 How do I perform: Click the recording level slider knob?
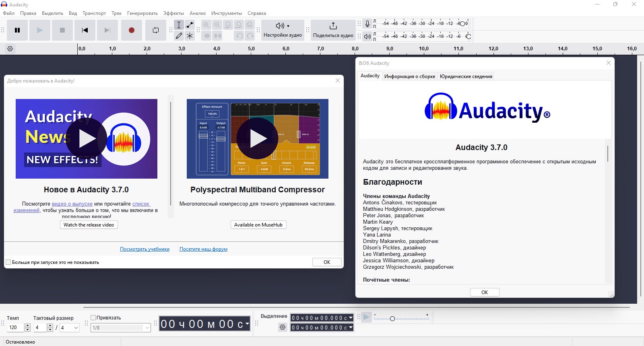pos(462,24)
